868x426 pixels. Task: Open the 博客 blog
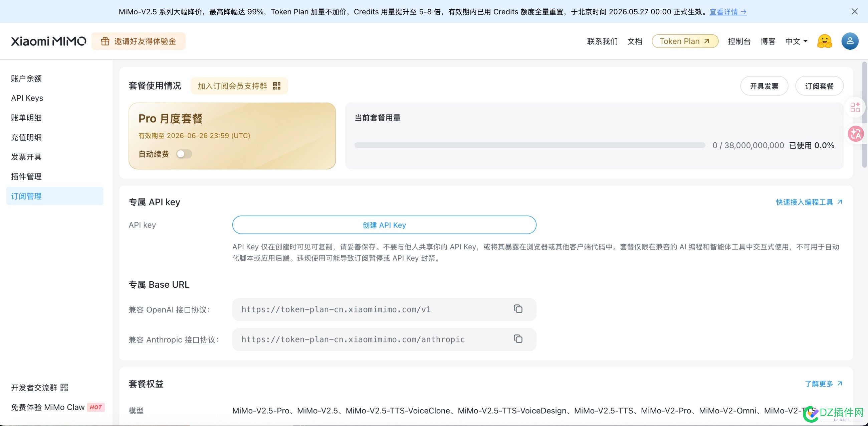768,41
